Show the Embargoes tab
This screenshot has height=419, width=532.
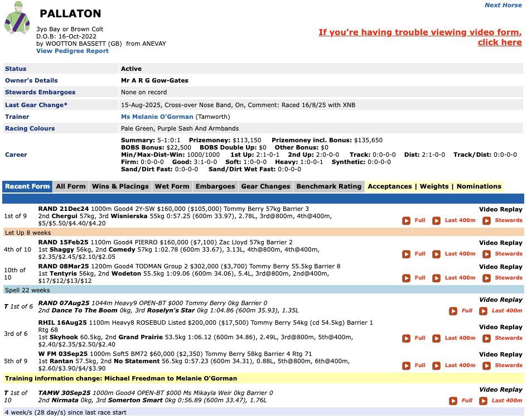[x=215, y=186]
